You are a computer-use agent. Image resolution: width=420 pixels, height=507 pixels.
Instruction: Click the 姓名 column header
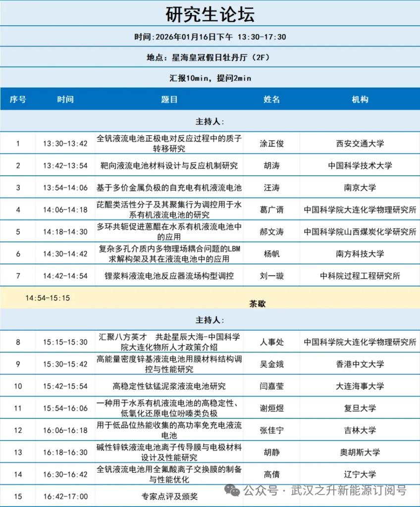[x=271, y=100]
